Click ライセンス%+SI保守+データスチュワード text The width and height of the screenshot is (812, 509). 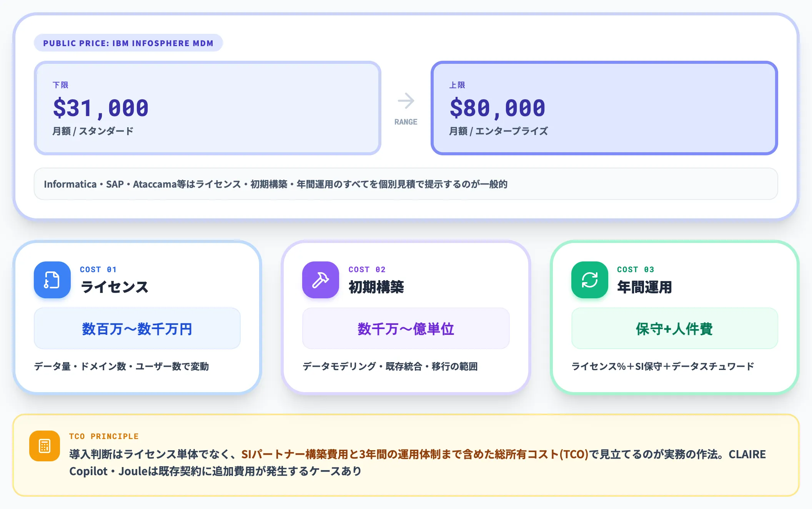pos(663,366)
